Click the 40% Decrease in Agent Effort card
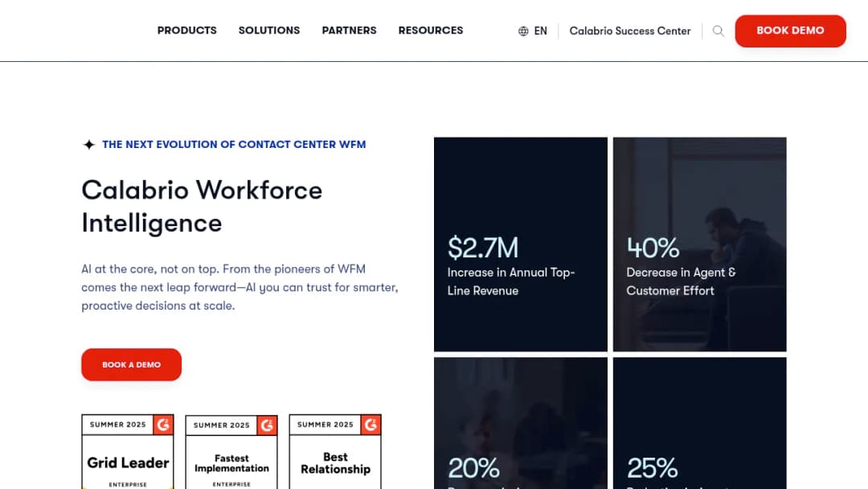The image size is (868, 489). [700, 244]
